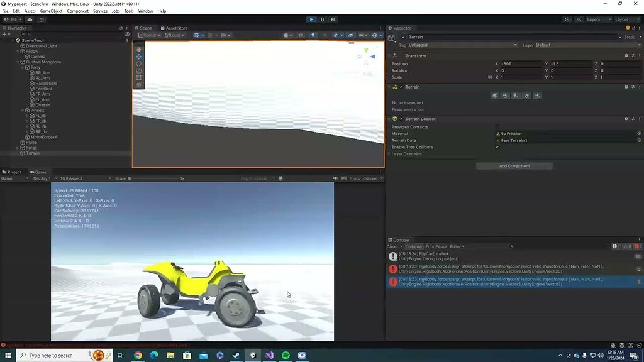Open the Stats overlay in Game view
The width and height of the screenshot is (644, 362).
tap(356, 178)
